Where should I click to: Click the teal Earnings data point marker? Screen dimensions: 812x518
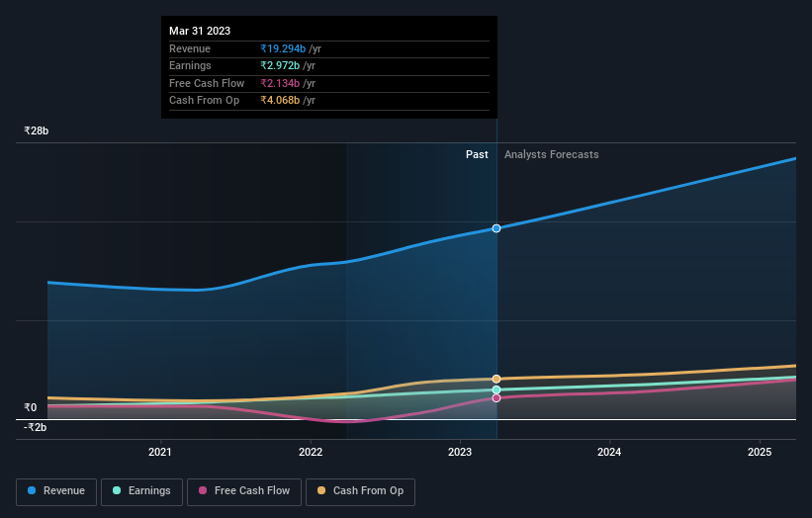coord(496,389)
